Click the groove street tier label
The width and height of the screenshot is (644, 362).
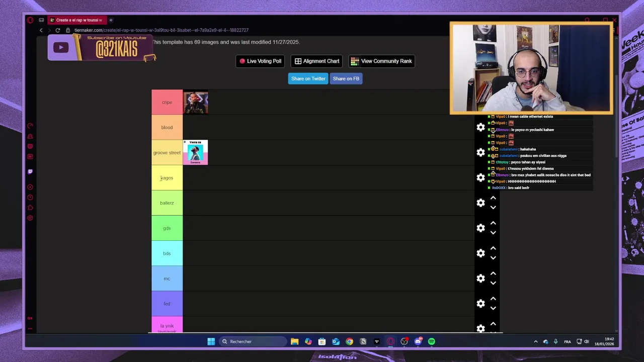click(x=167, y=152)
